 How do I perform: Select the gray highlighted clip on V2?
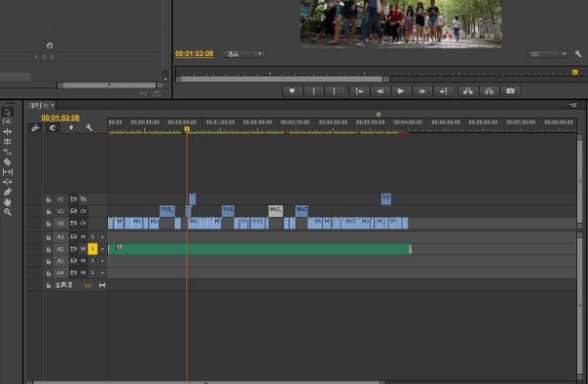[x=276, y=211]
